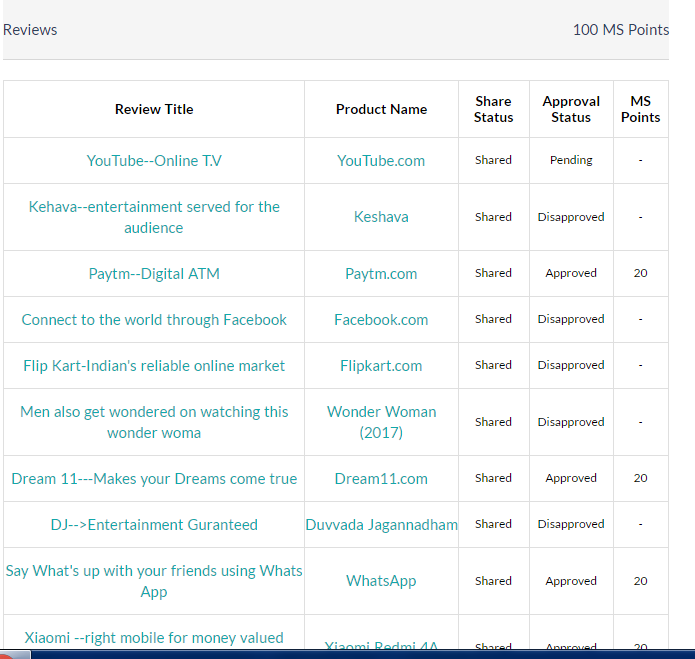Select Disapproved status in Wonder Woman row
This screenshot has height=659, width=695.
pyautogui.click(x=571, y=422)
